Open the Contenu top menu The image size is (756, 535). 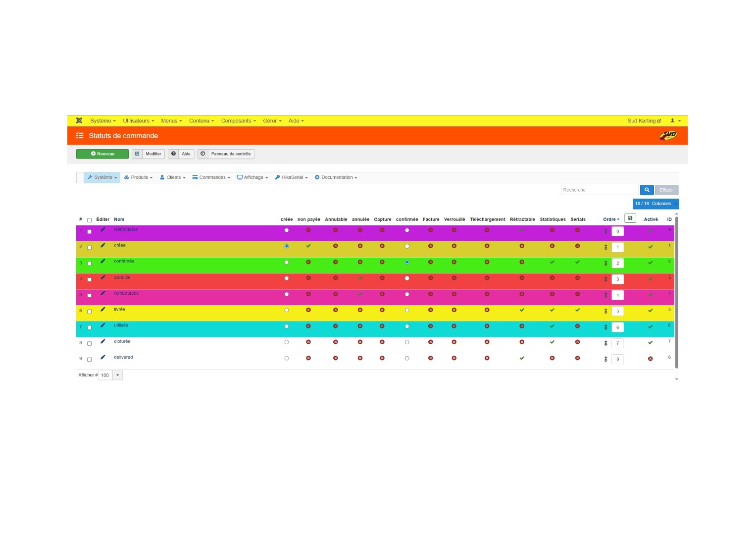point(202,121)
